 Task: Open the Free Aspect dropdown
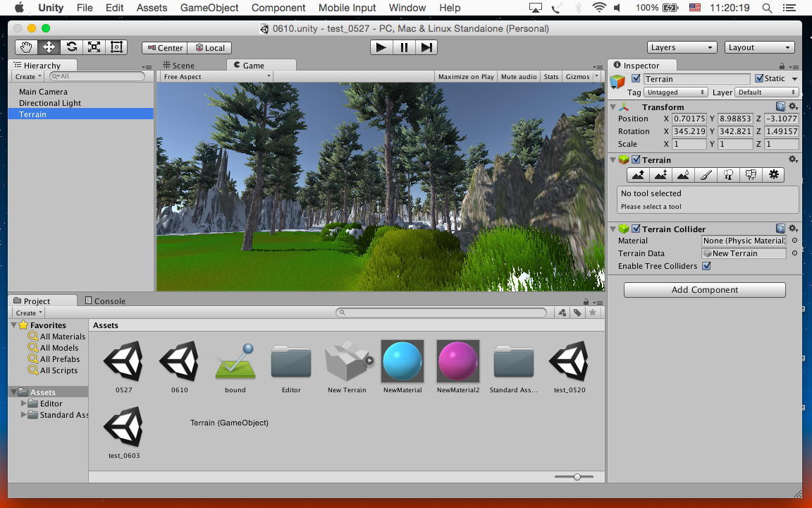216,76
